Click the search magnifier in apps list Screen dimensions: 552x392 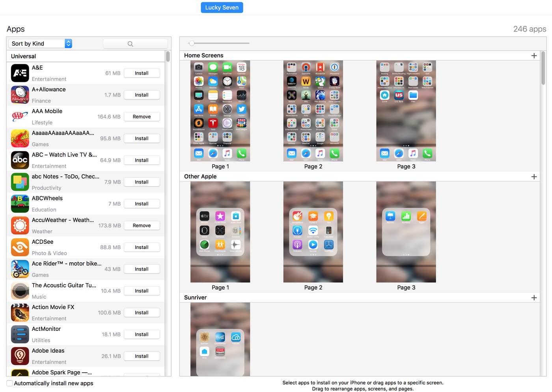pyautogui.click(x=130, y=44)
